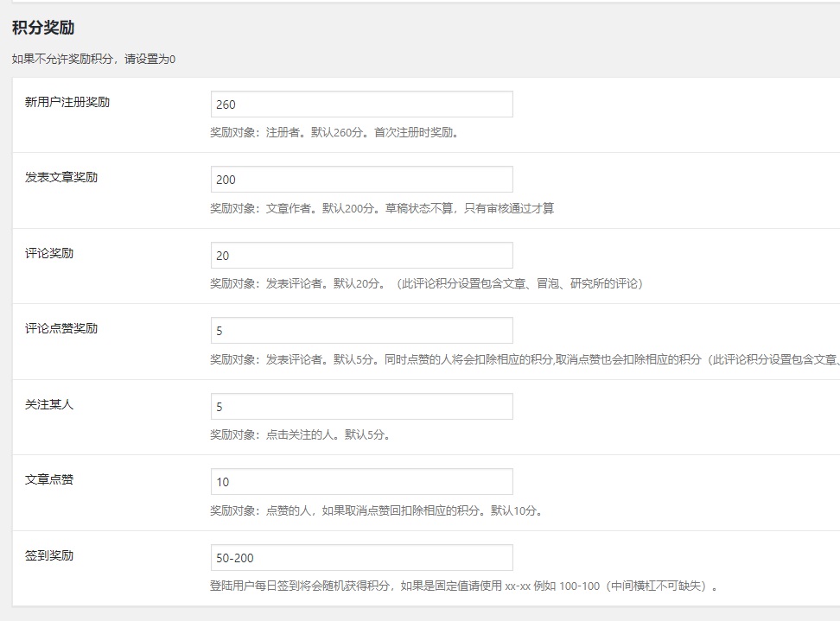The width and height of the screenshot is (840, 621).
Task: Click the 发表文章奖励 label
Action: (x=61, y=177)
